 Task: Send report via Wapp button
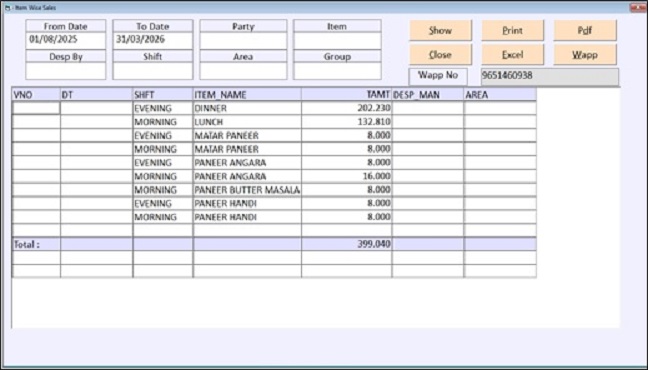(x=585, y=55)
